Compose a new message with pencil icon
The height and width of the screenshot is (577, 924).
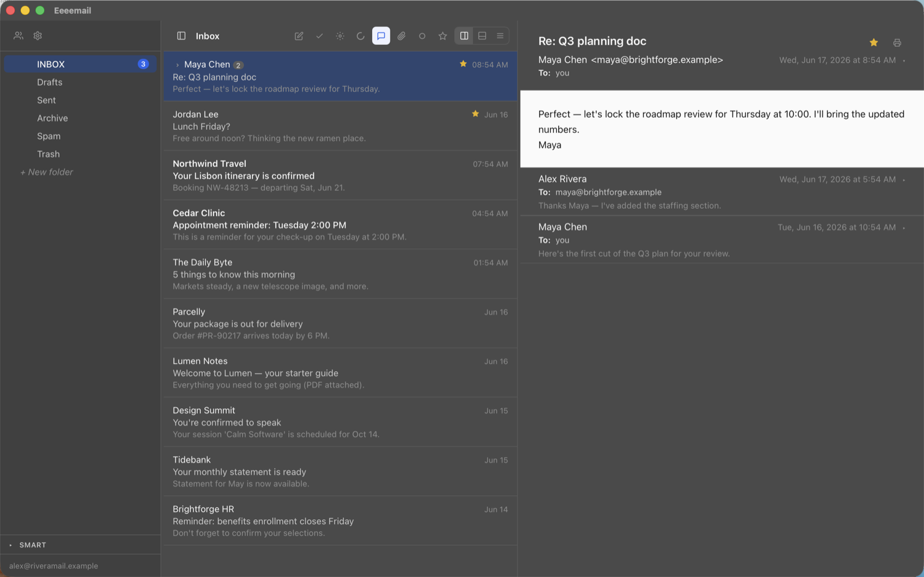(299, 36)
